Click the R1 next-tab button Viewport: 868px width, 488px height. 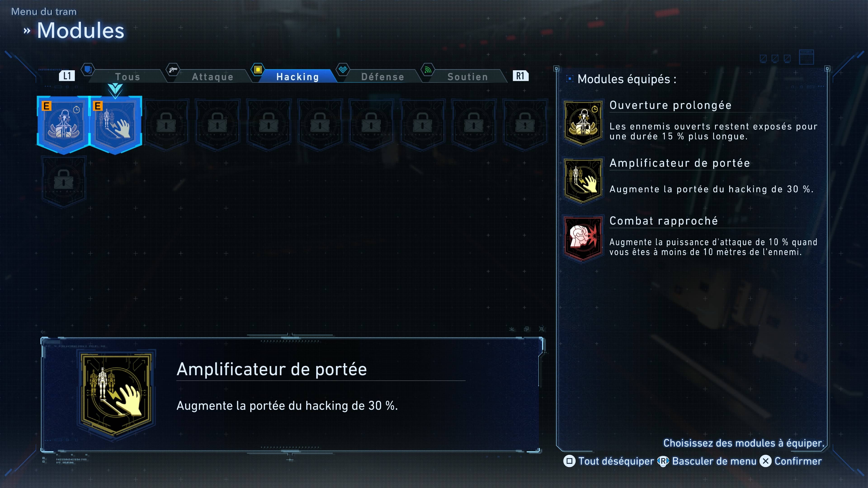(520, 76)
